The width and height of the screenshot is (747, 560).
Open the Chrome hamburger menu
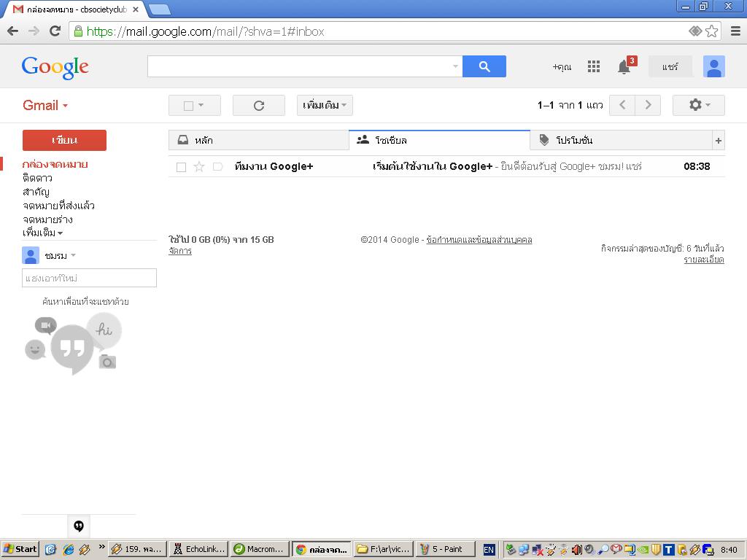pyautogui.click(x=735, y=31)
